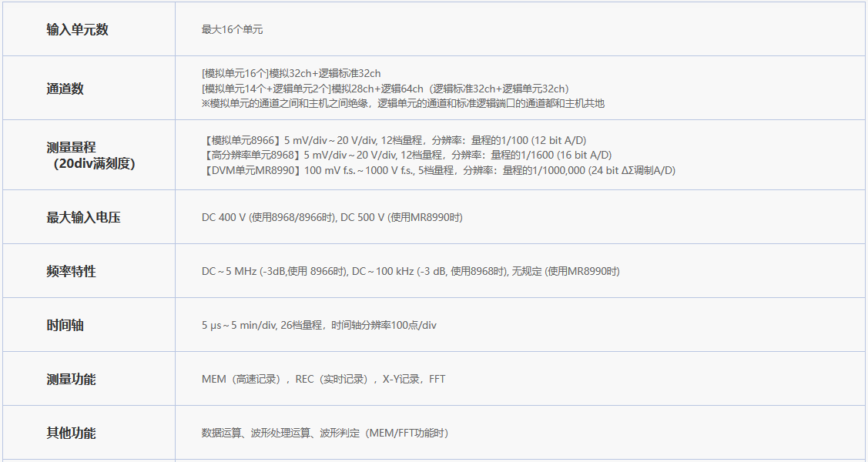Screen dimensions: 868x462
Task: Click the 最大输入电压 row header
Action: click(83, 217)
